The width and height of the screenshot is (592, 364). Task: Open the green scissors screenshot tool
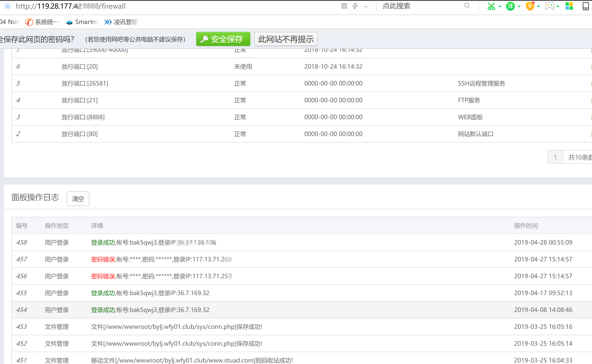(491, 6)
